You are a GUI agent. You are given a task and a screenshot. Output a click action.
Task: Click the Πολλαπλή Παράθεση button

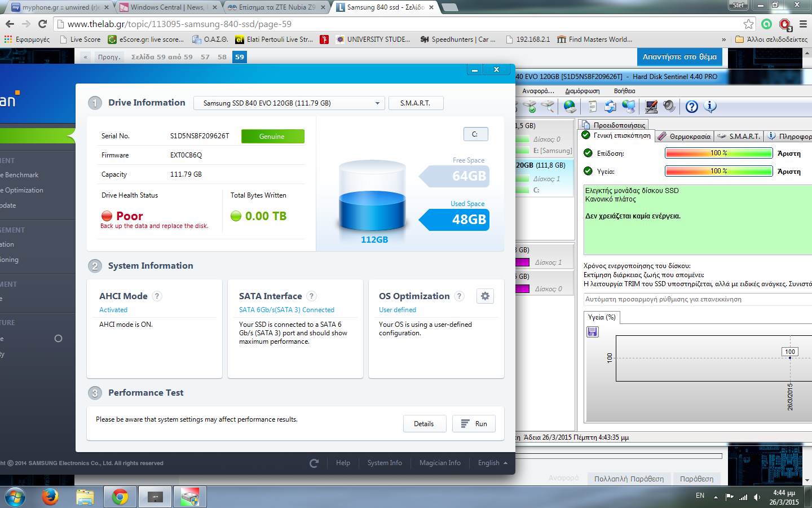(x=629, y=479)
